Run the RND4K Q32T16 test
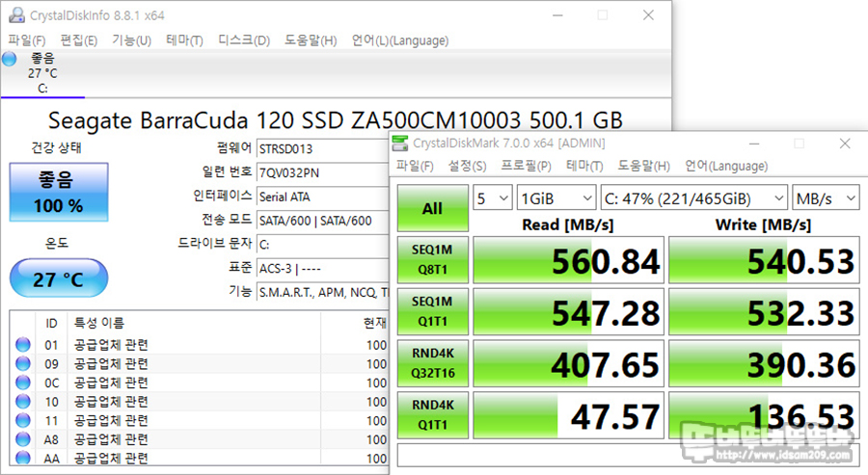This screenshot has width=868, height=475. tap(433, 363)
